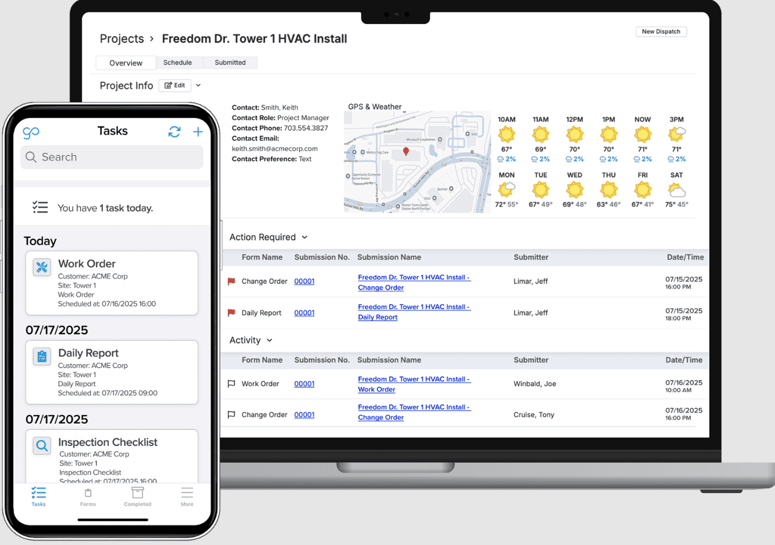Click the WED forecast sun icon

(x=574, y=189)
